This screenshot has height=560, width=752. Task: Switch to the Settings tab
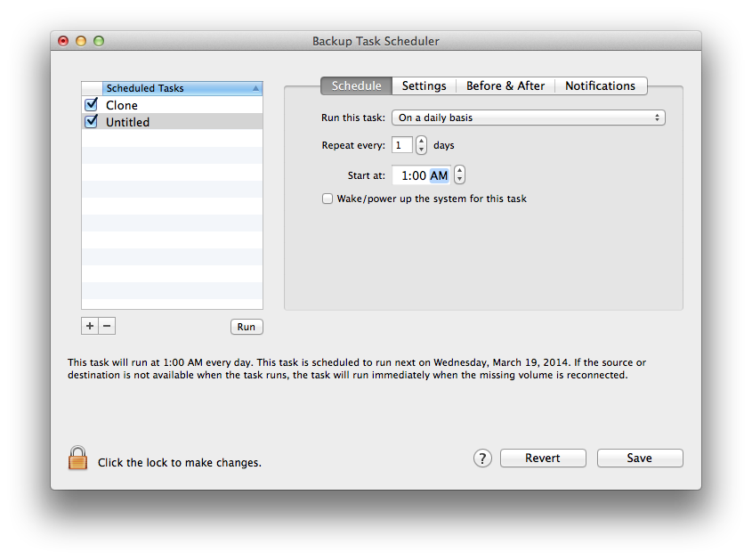(x=424, y=85)
